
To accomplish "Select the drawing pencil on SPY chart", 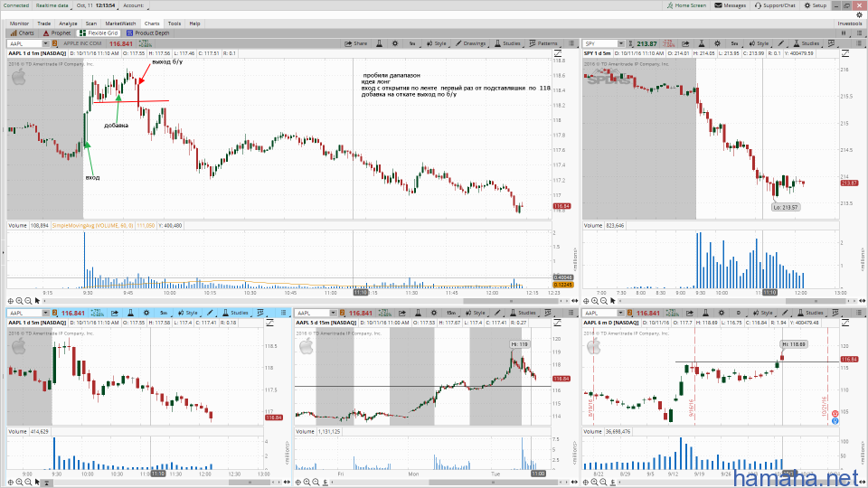I will (x=780, y=43).
